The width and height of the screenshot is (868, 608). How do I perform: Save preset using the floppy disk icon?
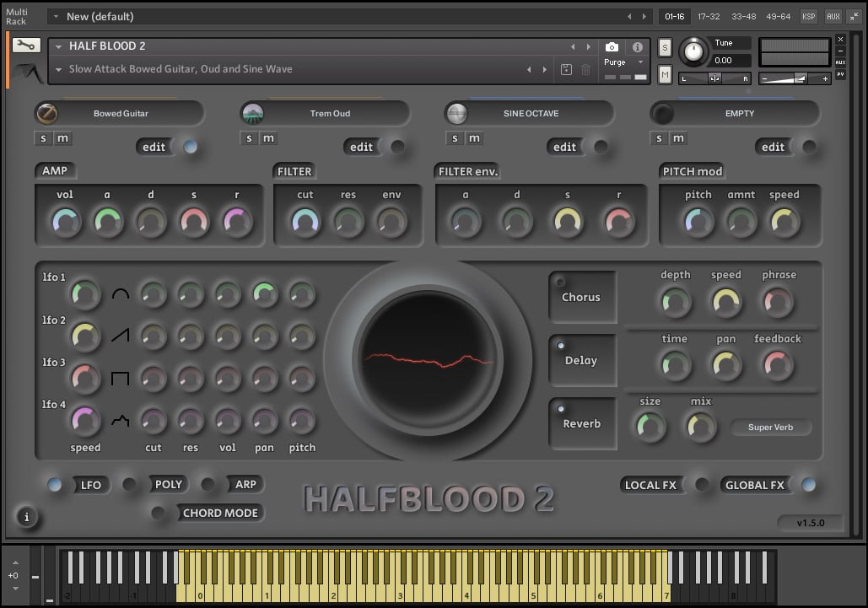coord(567,70)
